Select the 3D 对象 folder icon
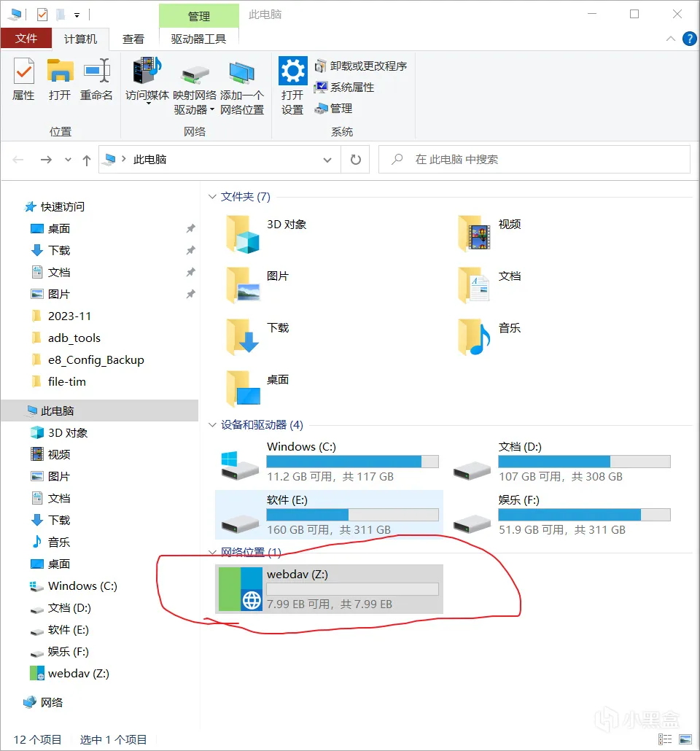This screenshot has width=700, height=751. pyautogui.click(x=243, y=234)
